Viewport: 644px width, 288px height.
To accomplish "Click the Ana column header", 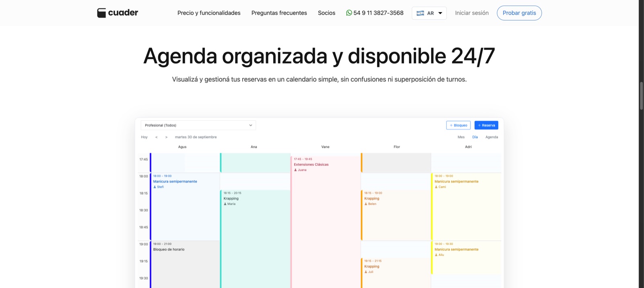I will tap(254, 147).
